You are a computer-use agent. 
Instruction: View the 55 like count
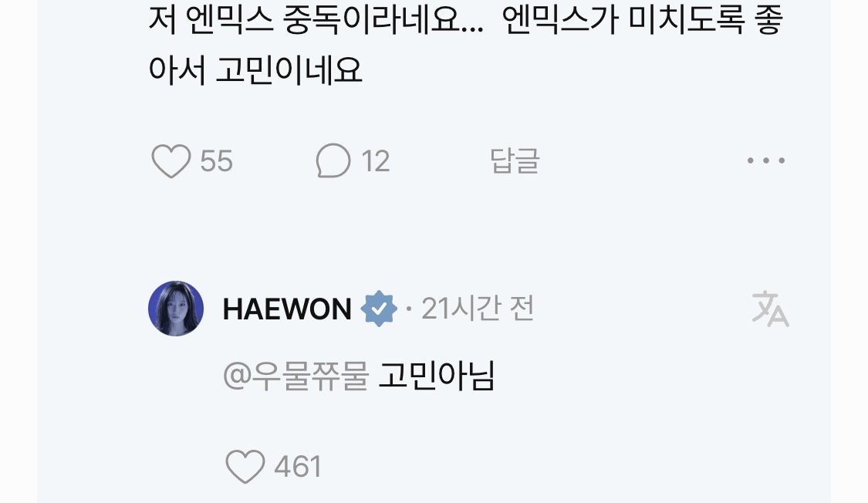(x=216, y=161)
